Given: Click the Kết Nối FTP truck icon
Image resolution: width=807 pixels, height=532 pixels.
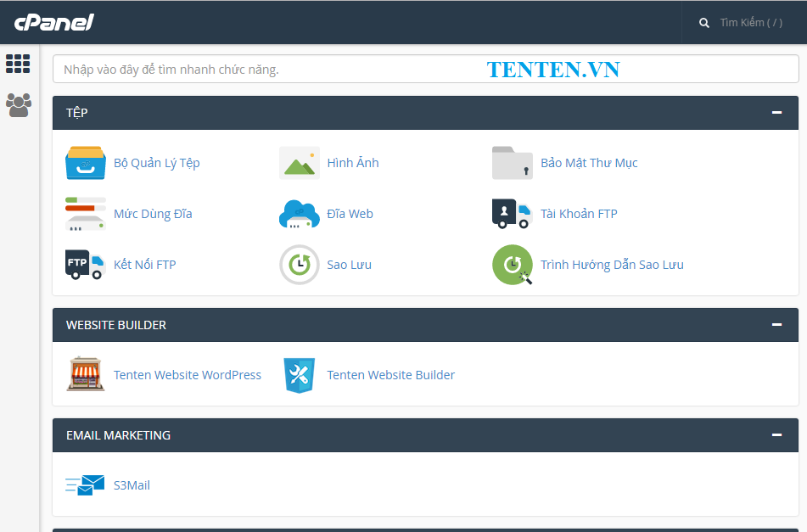Looking at the screenshot, I should [86, 265].
